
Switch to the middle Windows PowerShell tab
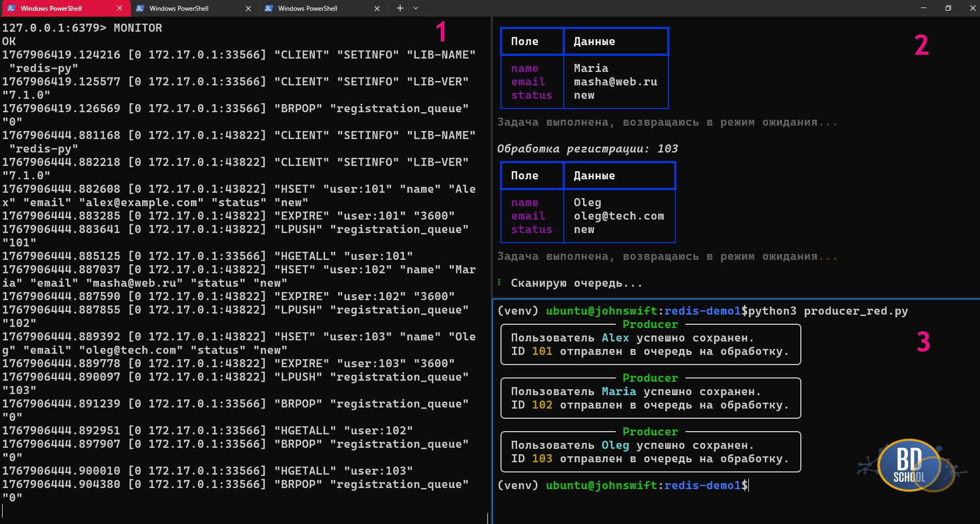tap(188, 8)
